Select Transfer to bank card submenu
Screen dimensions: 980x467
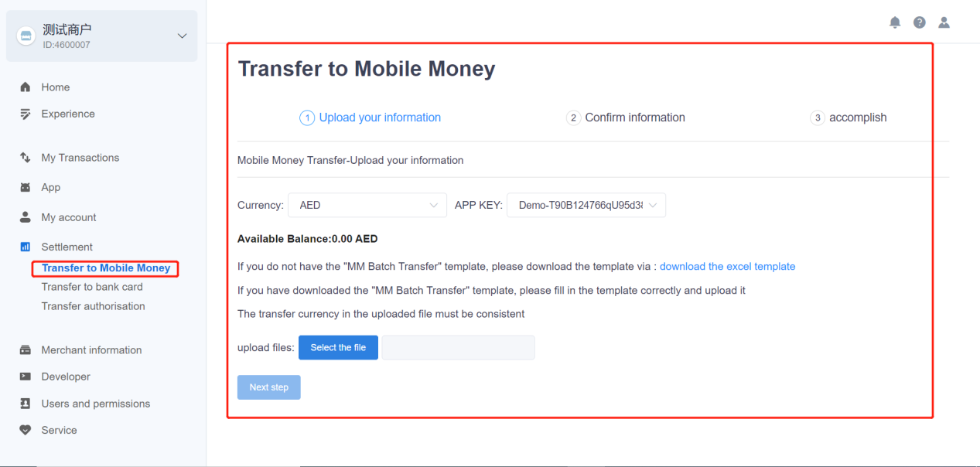point(92,287)
